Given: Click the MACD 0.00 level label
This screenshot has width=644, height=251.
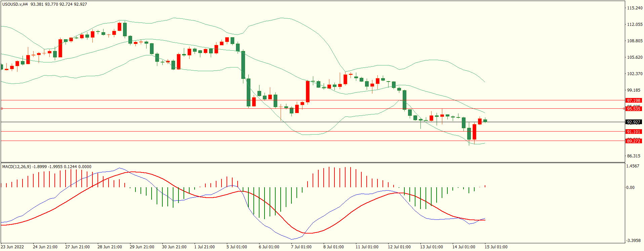Looking at the screenshot, I should pos(630,188).
